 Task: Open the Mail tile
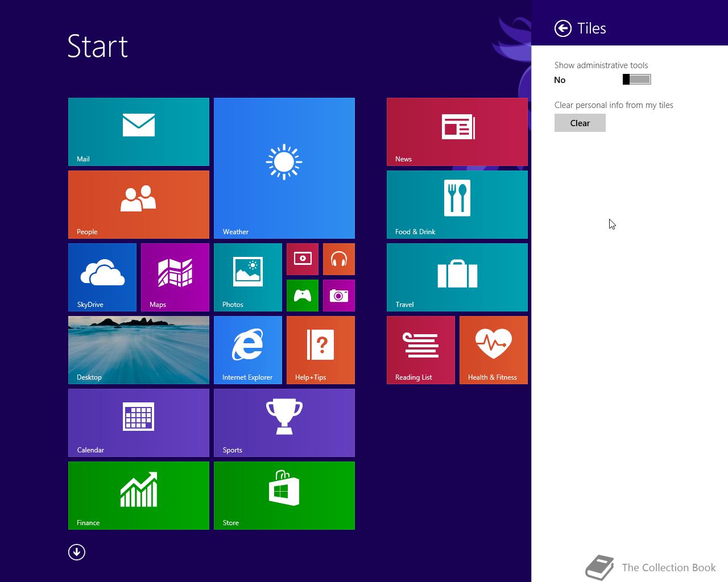[x=139, y=132]
